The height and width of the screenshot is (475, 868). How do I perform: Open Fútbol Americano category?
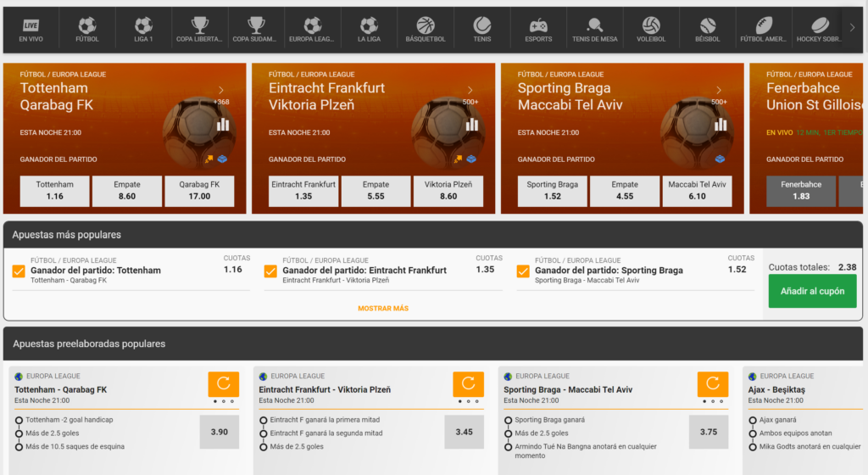764,31
